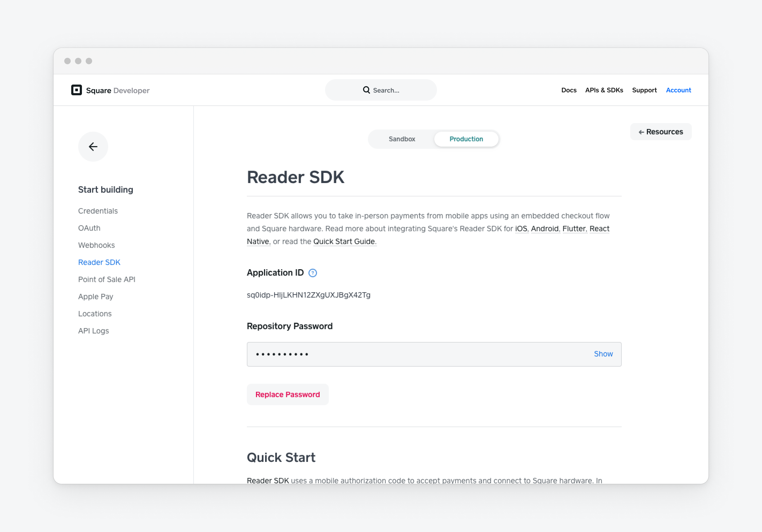The height and width of the screenshot is (532, 762).
Task: Click the back arrow circle button
Action: click(x=93, y=147)
